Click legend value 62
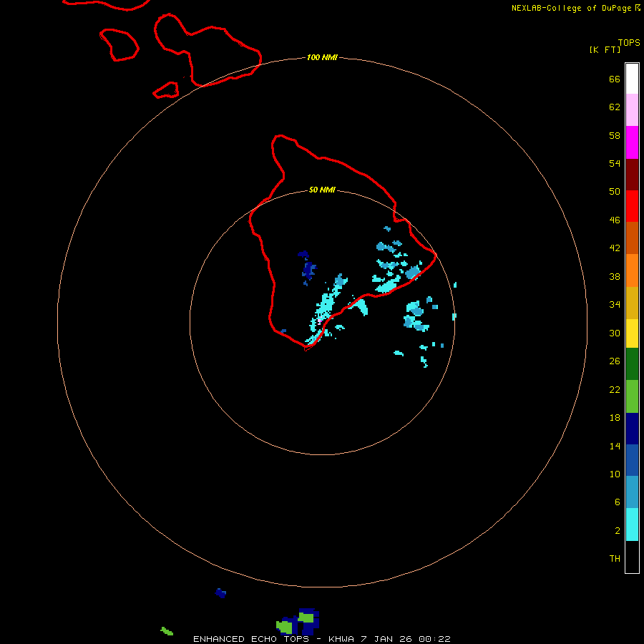 click(615, 107)
